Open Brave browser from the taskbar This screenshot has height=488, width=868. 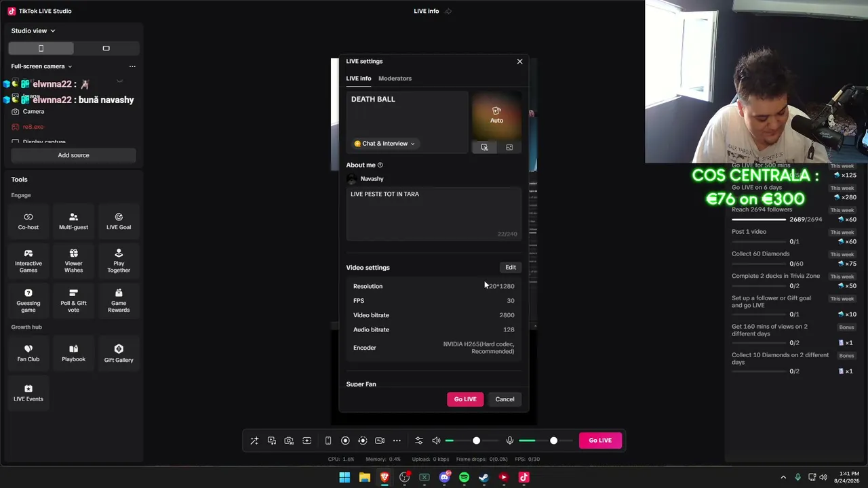(384, 477)
